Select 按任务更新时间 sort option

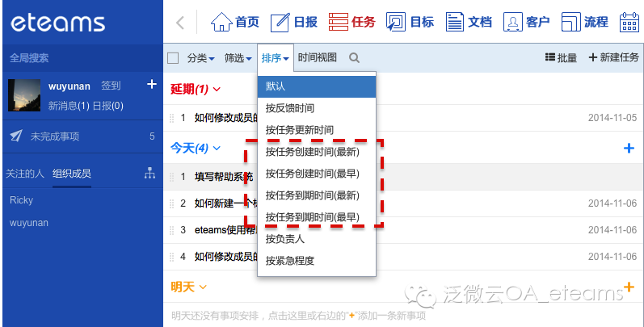pyautogui.click(x=317, y=130)
